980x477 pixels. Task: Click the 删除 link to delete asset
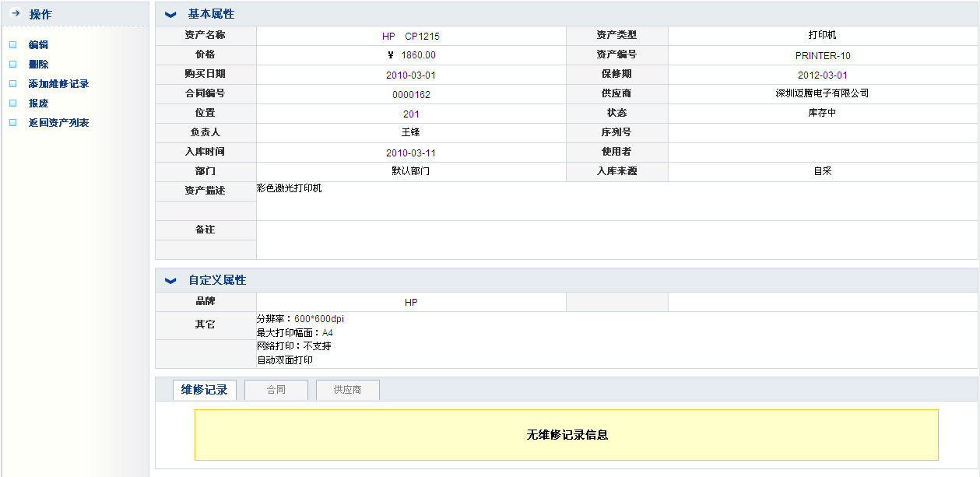[38, 65]
